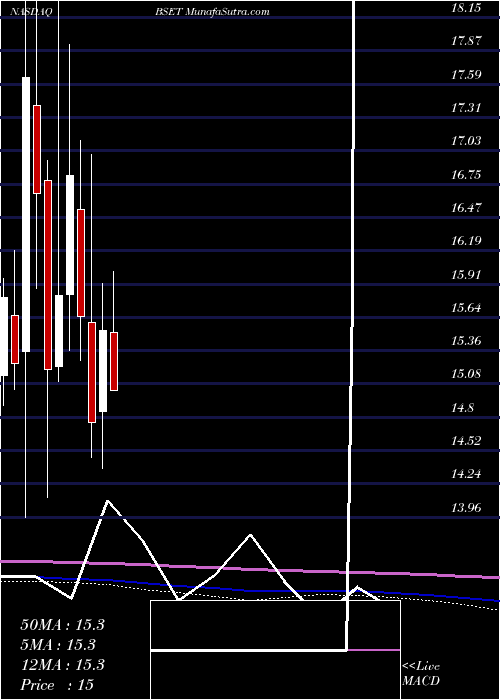Select the 15.08 price axis label
This screenshot has width=500, height=700.
coord(466,374)
